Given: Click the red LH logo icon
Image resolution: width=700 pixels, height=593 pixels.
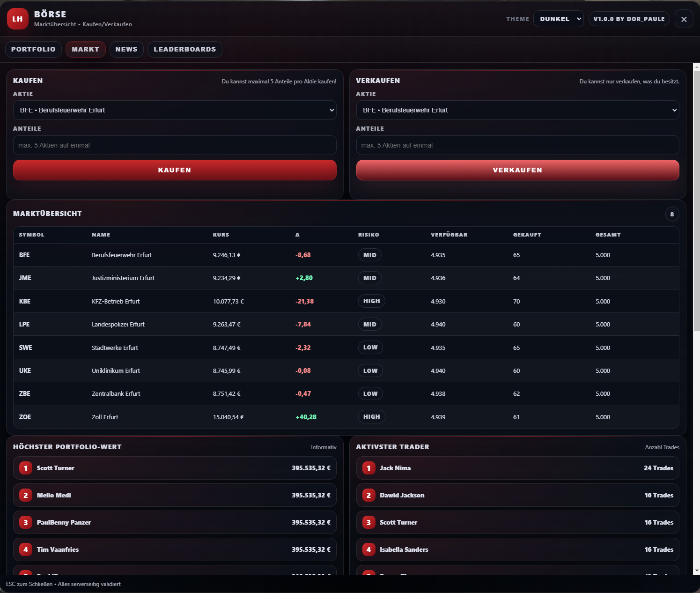Looking at the screenshot, I should (17, 19).
